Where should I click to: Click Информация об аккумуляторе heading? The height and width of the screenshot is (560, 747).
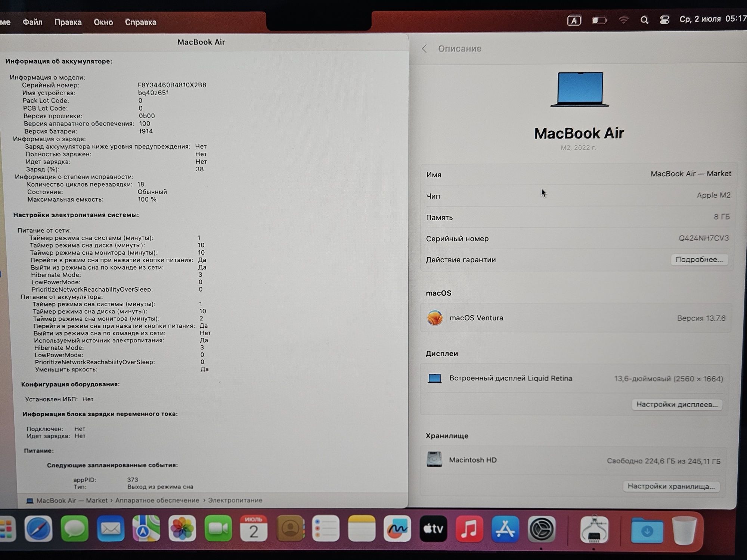(59, 61)
